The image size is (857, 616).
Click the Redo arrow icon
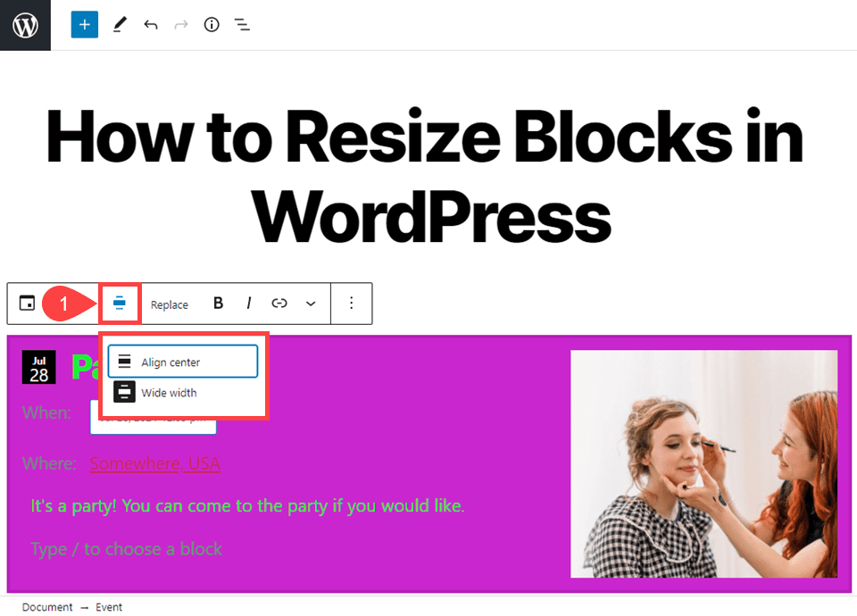point(180,24)
